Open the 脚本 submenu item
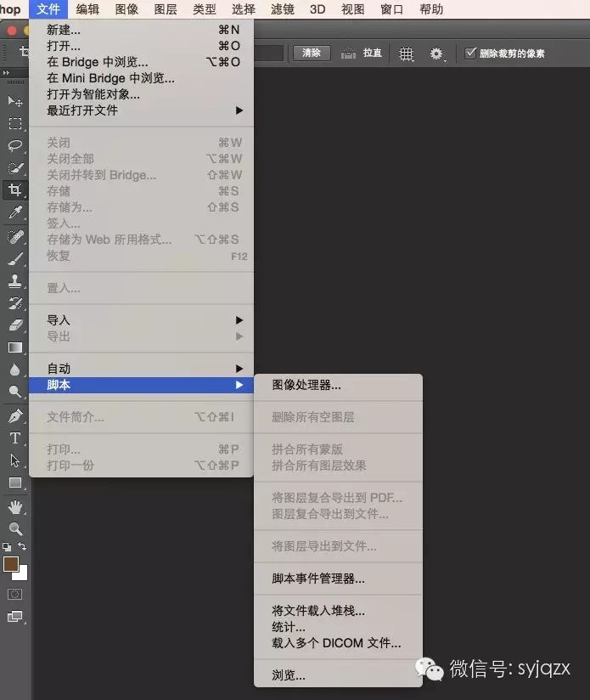 [x=141, y=385]
